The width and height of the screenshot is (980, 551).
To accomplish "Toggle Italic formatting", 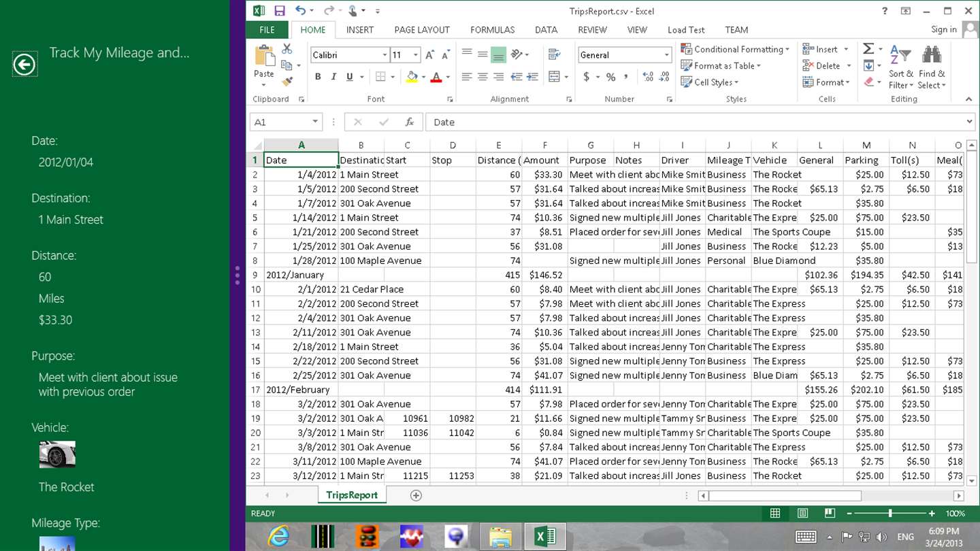I will point(333,77).
